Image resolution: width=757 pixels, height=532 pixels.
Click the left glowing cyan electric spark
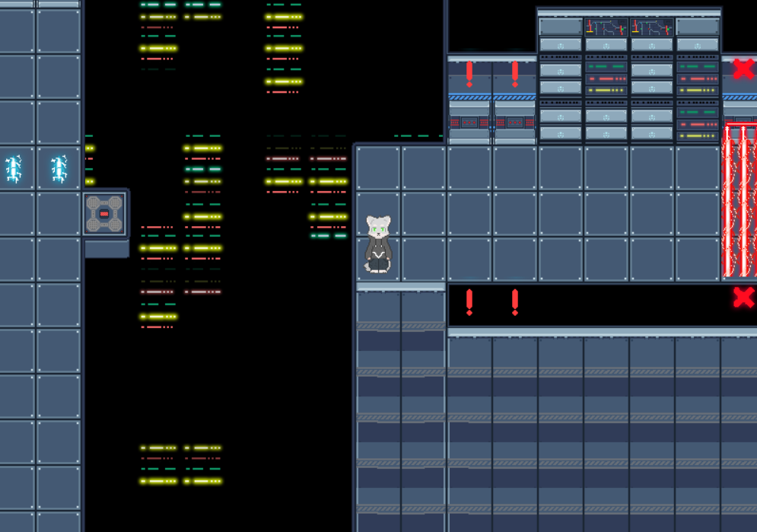coord(14,169)
